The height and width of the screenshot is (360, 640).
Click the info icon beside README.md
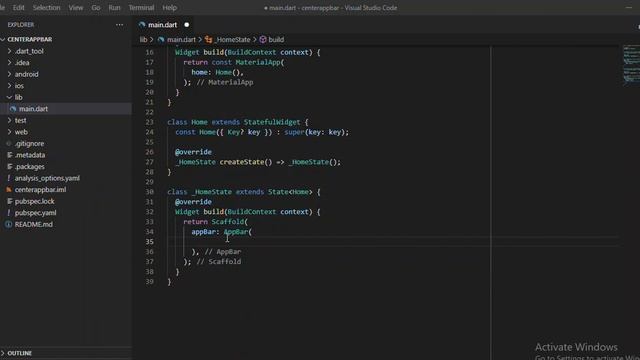pos(8,224)
